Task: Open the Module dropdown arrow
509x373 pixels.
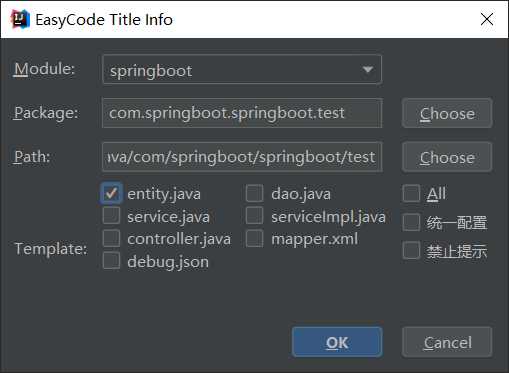Action: pyautogui.click(x=368, y=69)
